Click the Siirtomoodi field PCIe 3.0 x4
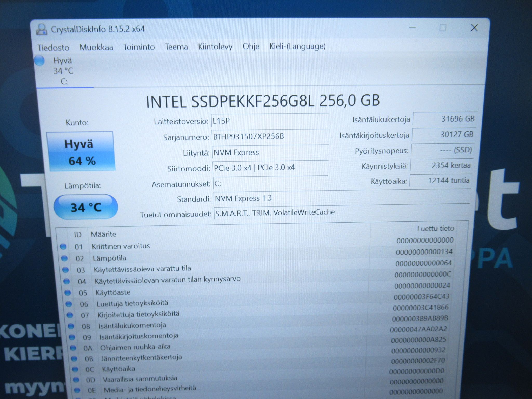This screenshot has width=532, height=399. click(270, 168)
